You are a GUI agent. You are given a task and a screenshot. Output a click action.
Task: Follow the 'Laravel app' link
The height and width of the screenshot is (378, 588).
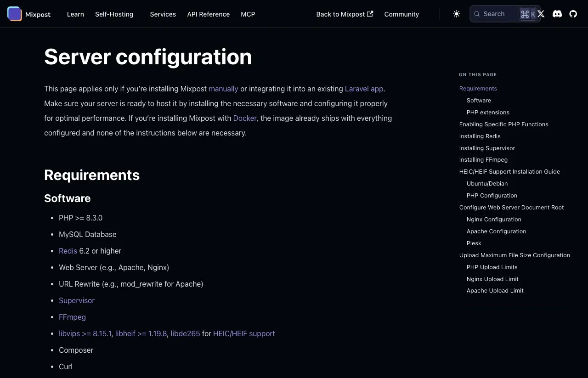coord(364,89)
